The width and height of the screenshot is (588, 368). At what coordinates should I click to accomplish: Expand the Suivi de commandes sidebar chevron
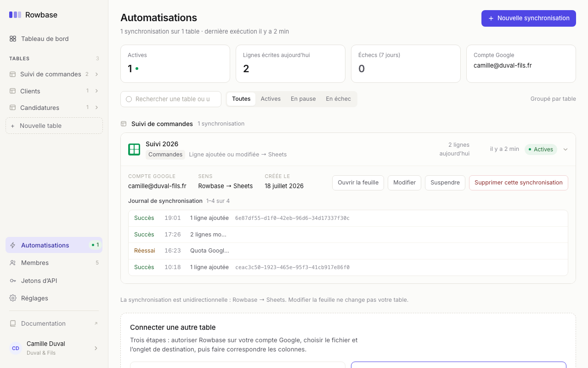pos(96,74)
